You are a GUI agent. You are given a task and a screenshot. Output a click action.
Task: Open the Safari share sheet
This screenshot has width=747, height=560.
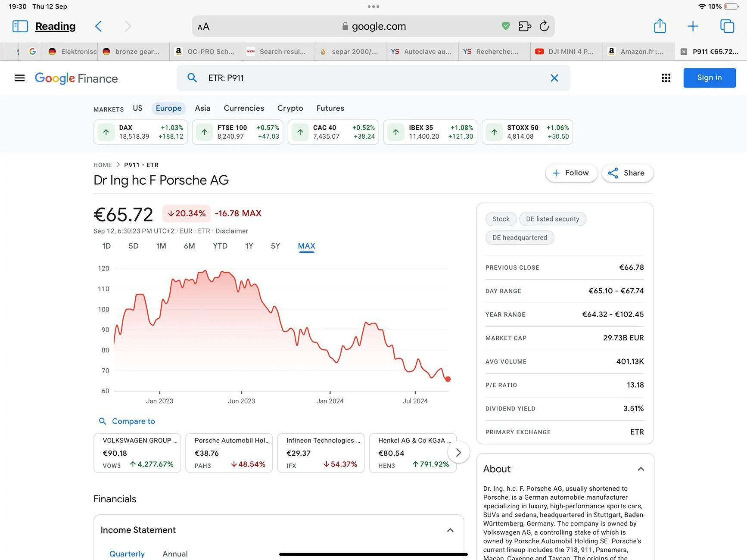click(x=660, y=26)
